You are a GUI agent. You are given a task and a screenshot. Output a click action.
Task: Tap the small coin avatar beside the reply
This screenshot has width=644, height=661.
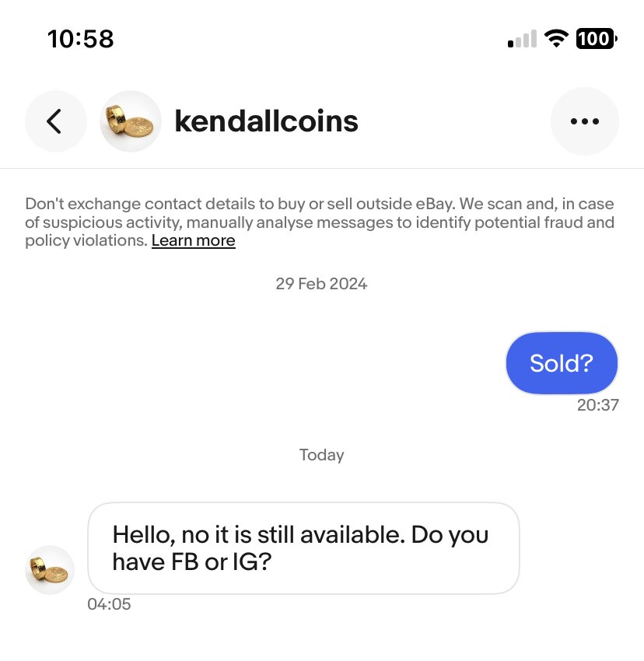(x=50, y=570)
